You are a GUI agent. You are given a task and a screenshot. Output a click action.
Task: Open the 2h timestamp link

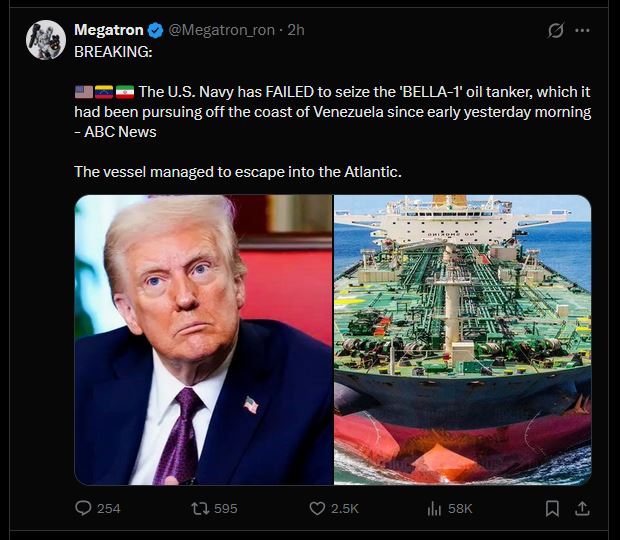[x=296, y=30]
